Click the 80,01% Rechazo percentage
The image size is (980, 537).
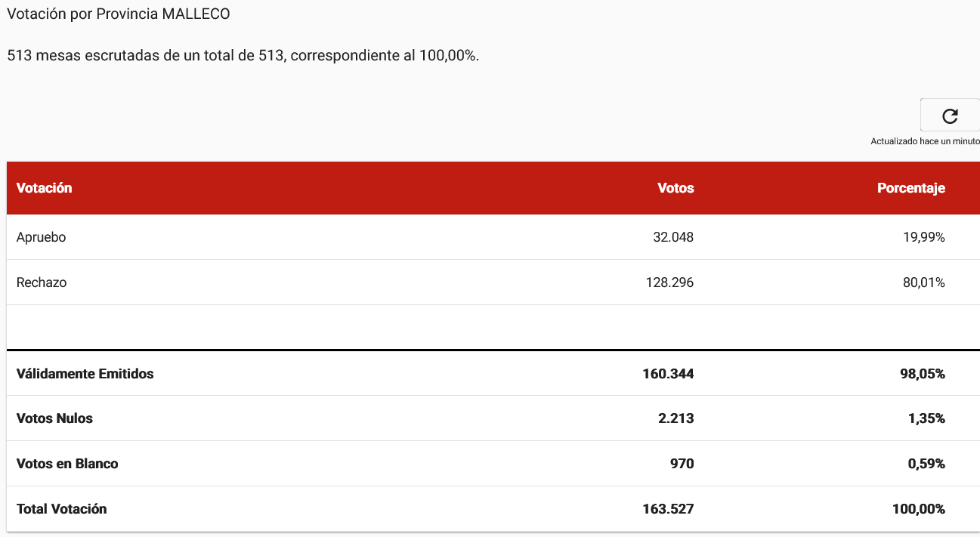pyautogui.click(x=918, y=282)
